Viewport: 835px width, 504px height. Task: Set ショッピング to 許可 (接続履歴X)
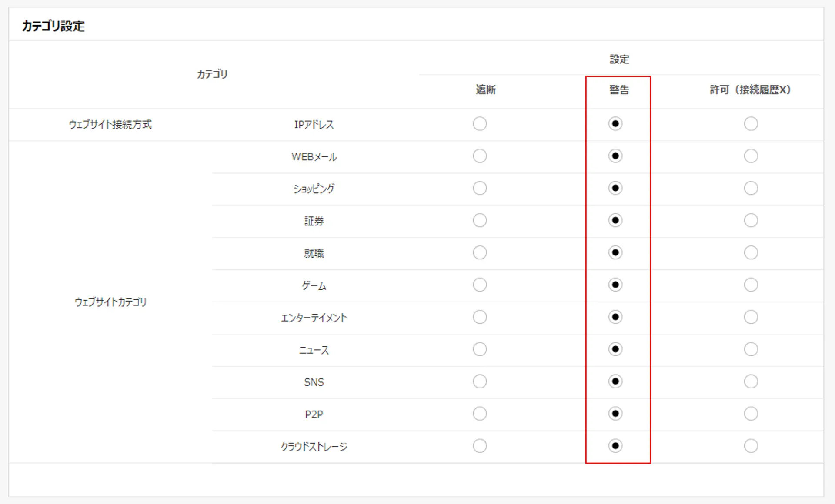click(x=751, y=188)
